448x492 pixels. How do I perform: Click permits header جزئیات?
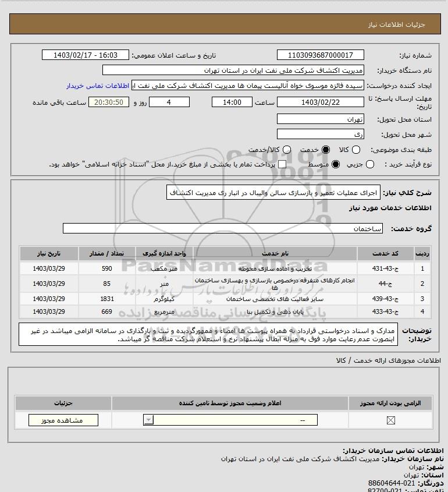tap(63, 403)
